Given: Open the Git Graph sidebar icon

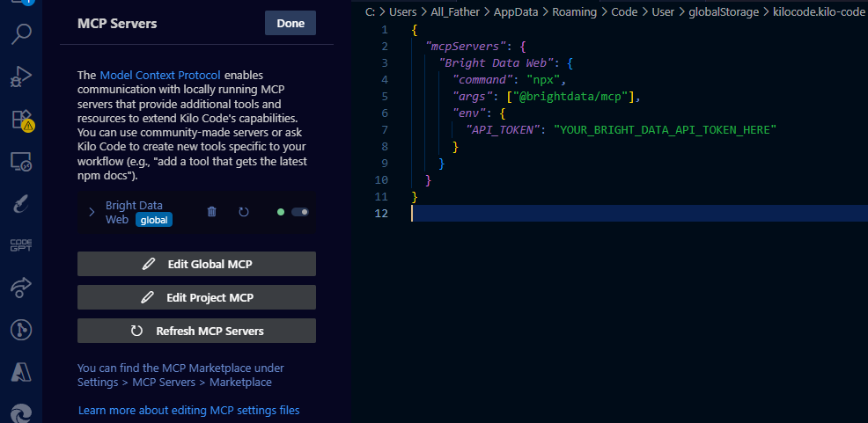Looking at the screenshot, I should (21, 330).
